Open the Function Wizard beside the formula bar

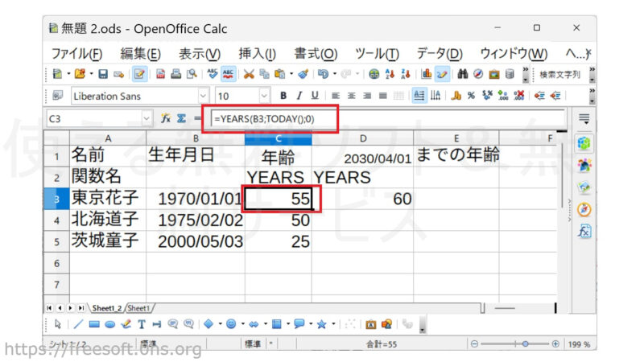165,118
